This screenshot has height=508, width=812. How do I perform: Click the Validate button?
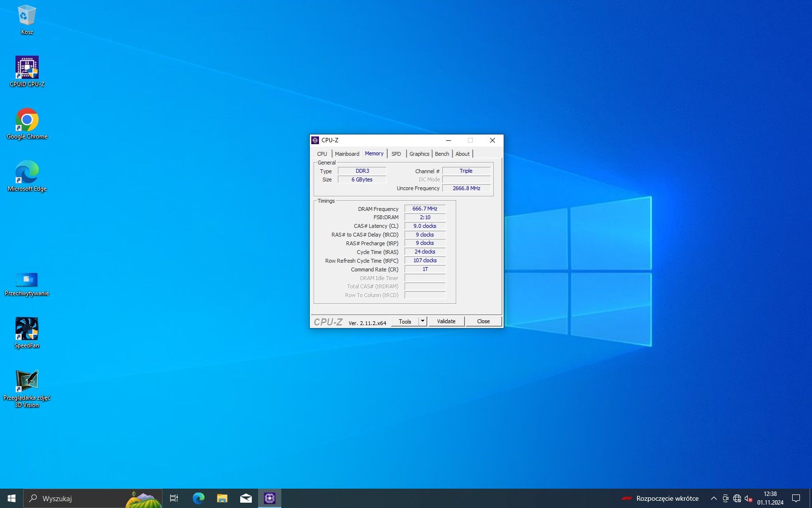(446, 321)
